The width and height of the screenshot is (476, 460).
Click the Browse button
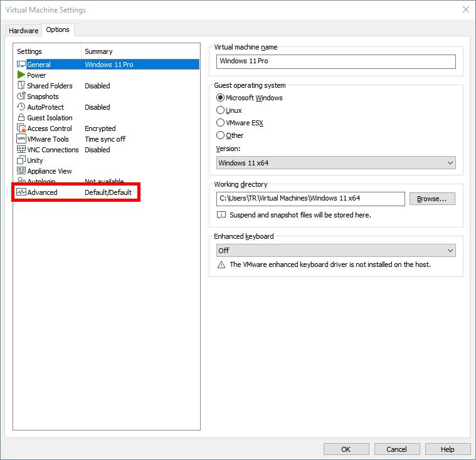[x=432, y=199]
